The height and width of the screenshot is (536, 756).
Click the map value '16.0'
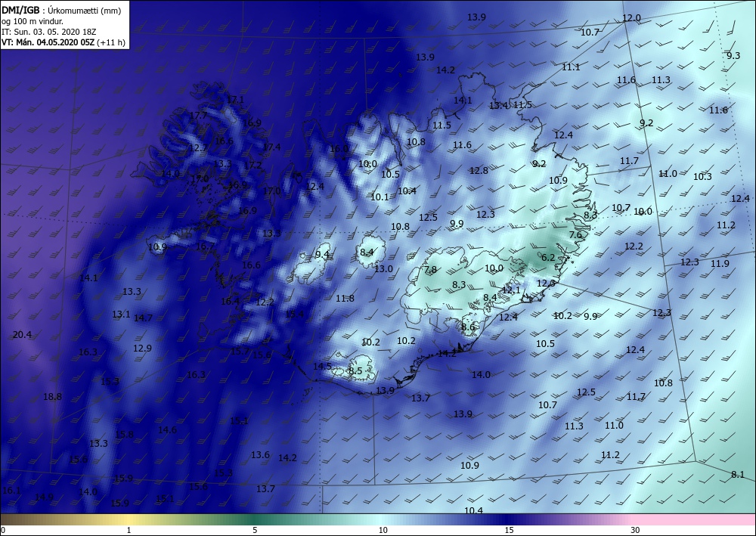coord(339,148)
